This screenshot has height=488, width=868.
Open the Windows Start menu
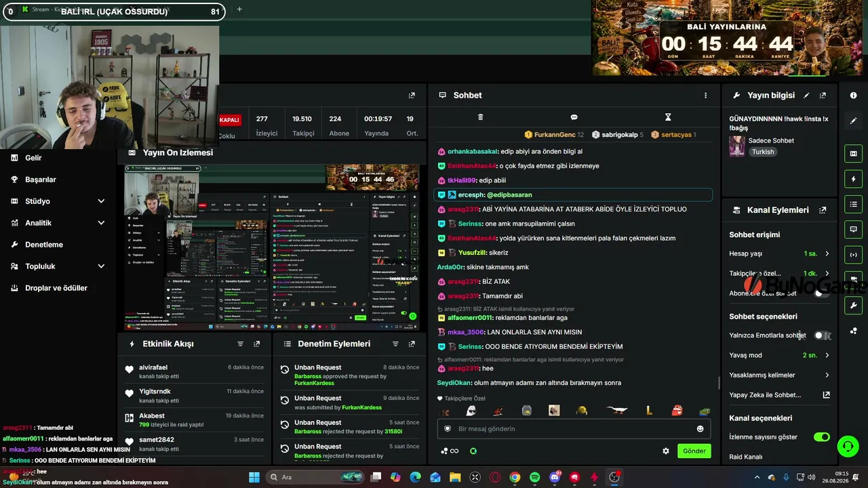(254, 477)
